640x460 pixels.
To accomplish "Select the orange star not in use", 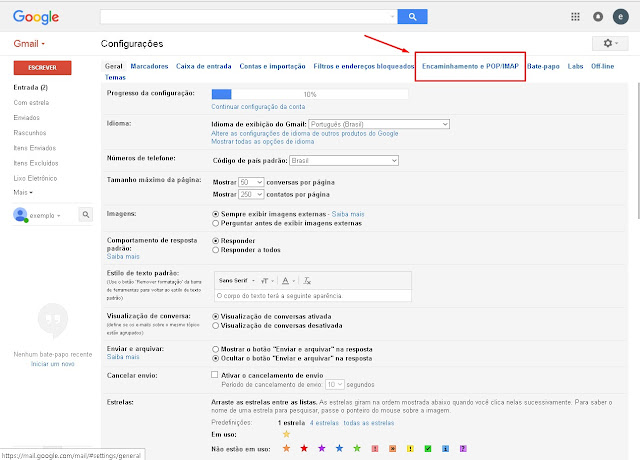I will [287, 449].
